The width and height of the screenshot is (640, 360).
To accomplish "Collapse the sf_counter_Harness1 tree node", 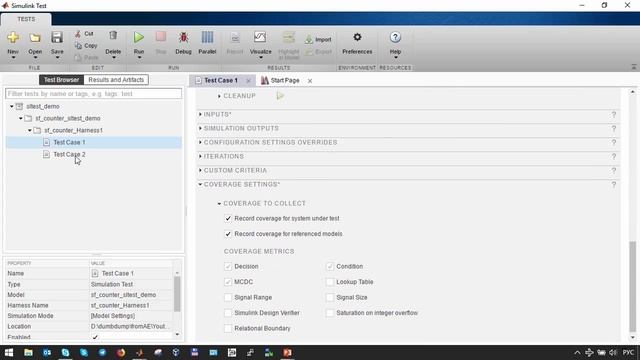I will (x=30, y=130).
